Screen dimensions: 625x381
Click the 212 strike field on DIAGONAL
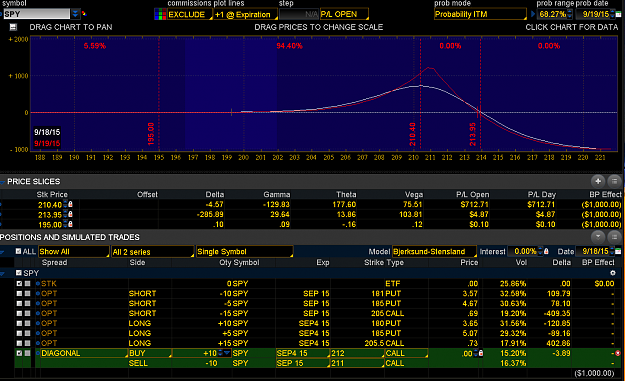pos(357,353)
